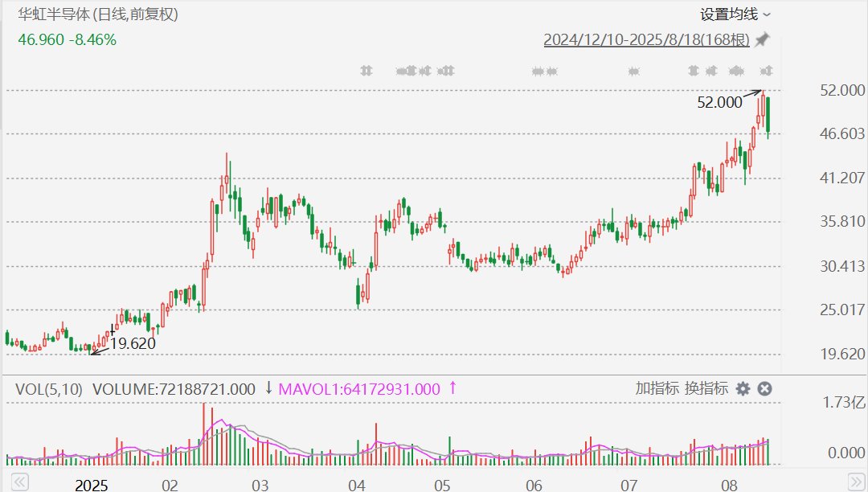
Task: Click the 52.000 high price annotation
Action: coord(719,102)
